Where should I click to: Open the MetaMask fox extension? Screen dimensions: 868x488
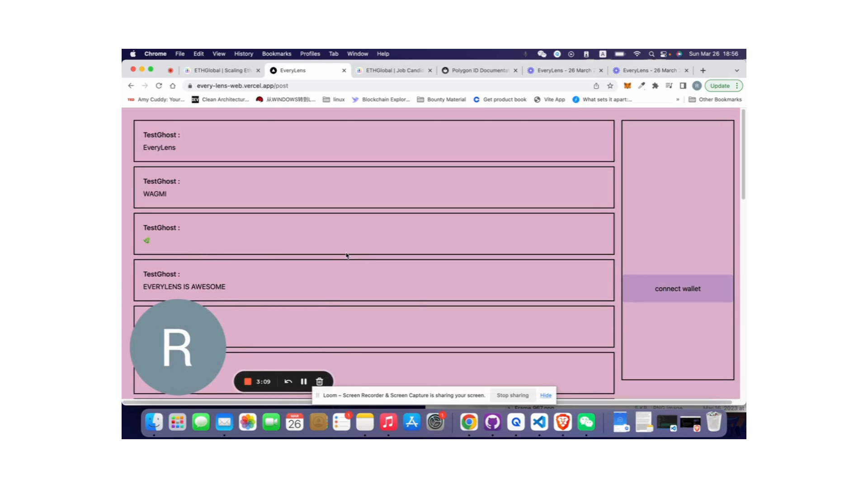tap(627, 85)
